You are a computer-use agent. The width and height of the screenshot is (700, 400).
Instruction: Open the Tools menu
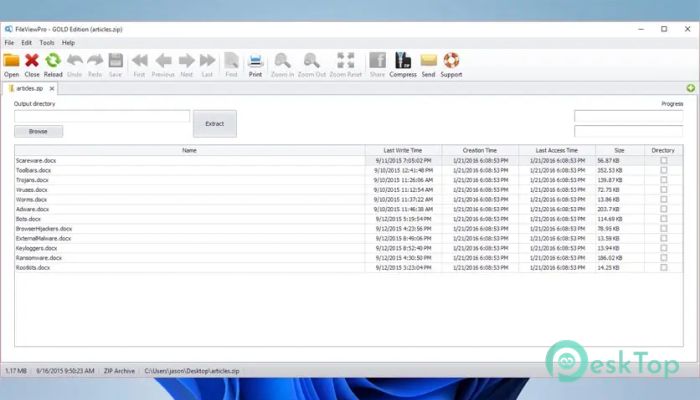click(47, 43)
